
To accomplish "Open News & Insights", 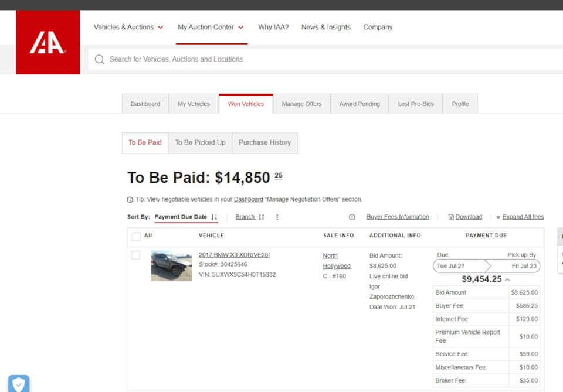I will [325, 28].
